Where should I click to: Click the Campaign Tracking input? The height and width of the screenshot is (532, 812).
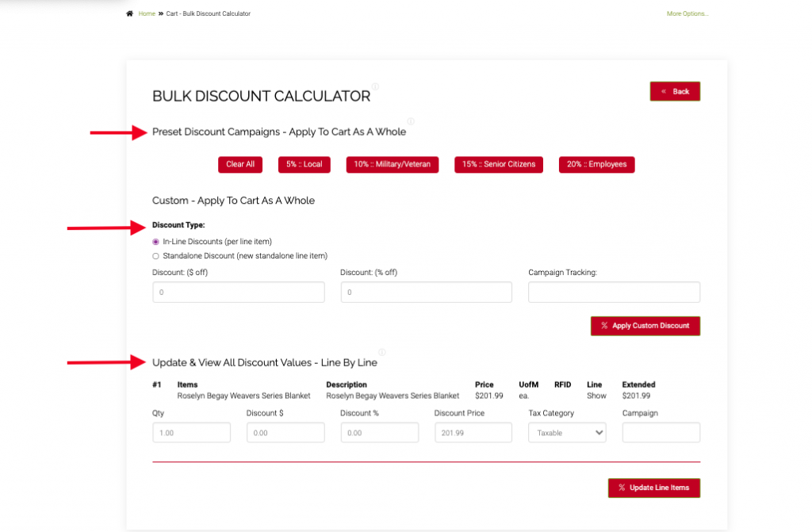(615, 292)
